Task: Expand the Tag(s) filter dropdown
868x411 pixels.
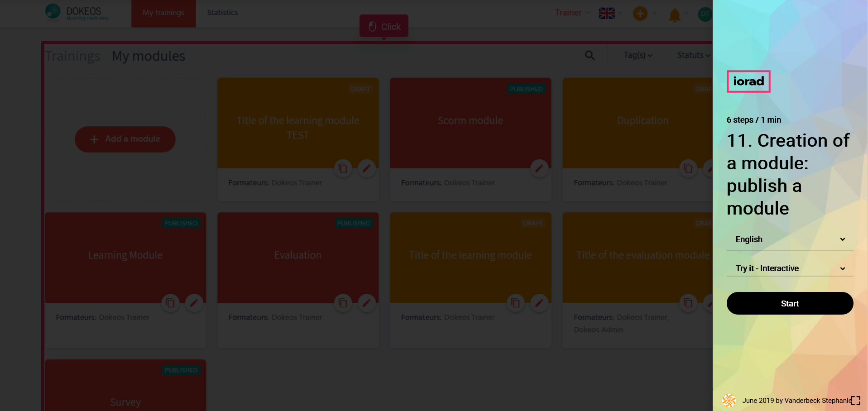Action: [x=638, y=55]
